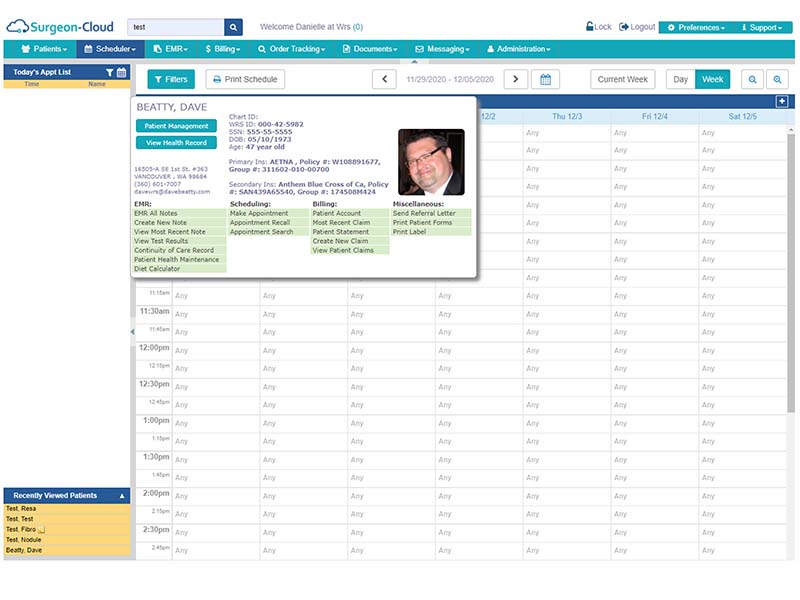The width and height of the screenshot is (800, 600).
Task: Click Make Appointment
Action: click(268, 213)
